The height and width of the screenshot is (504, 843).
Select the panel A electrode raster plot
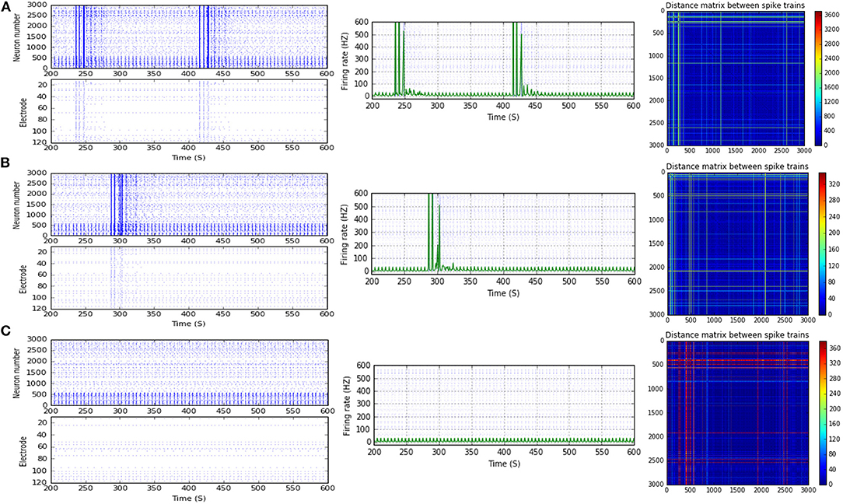189,111
